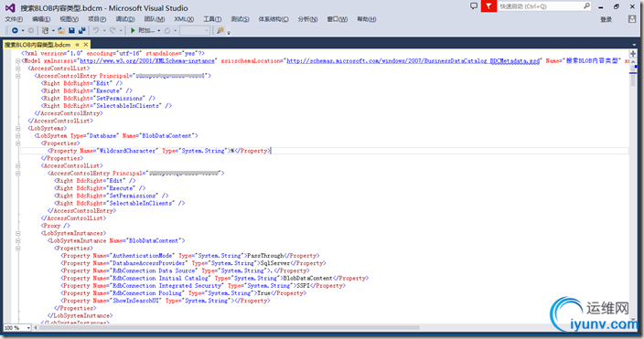Open the Redo history dropdown arrow
The width and height of the screenshot is (644, 339).
[x=121, y=30]
